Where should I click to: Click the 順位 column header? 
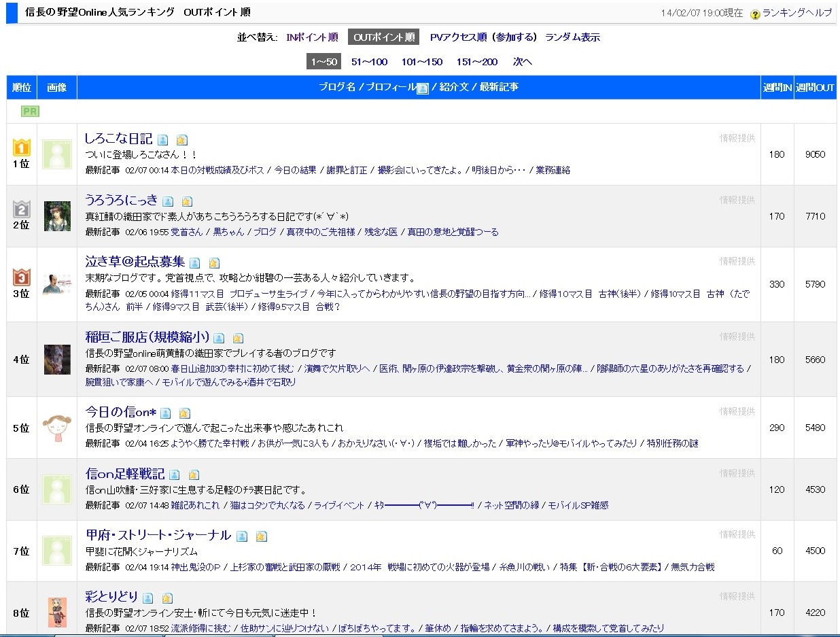22,88
